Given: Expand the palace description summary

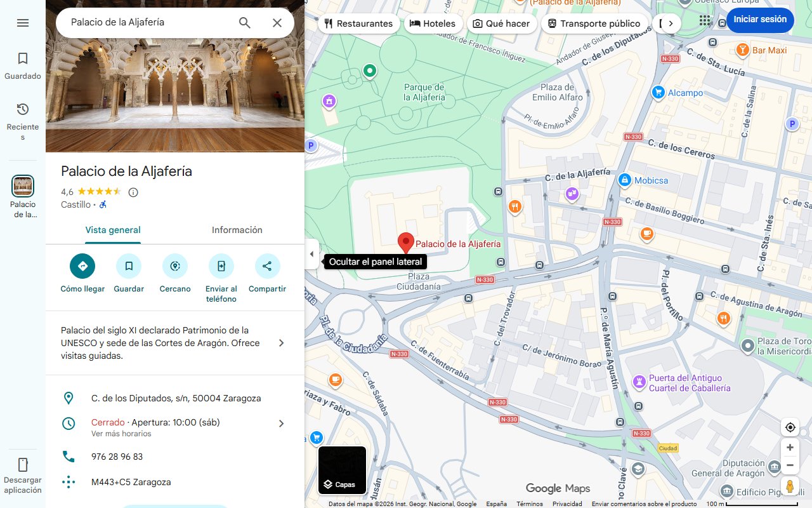Looking at the screenshot, I should pos(282,343).
